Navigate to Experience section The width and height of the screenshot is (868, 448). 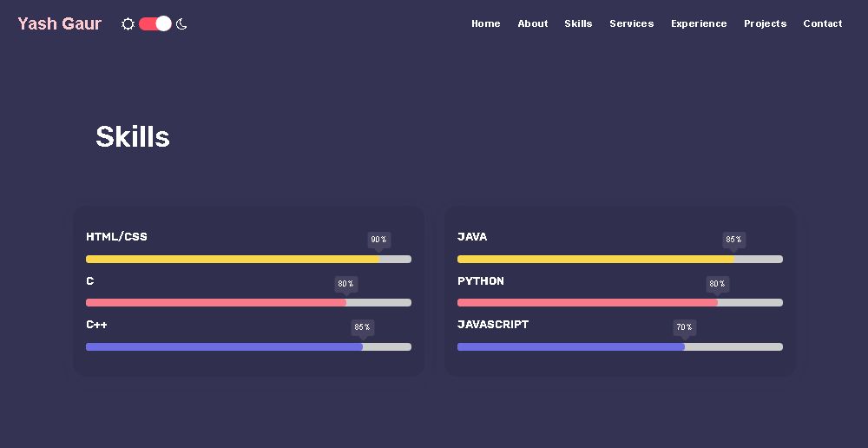click(x=699, y=23)
